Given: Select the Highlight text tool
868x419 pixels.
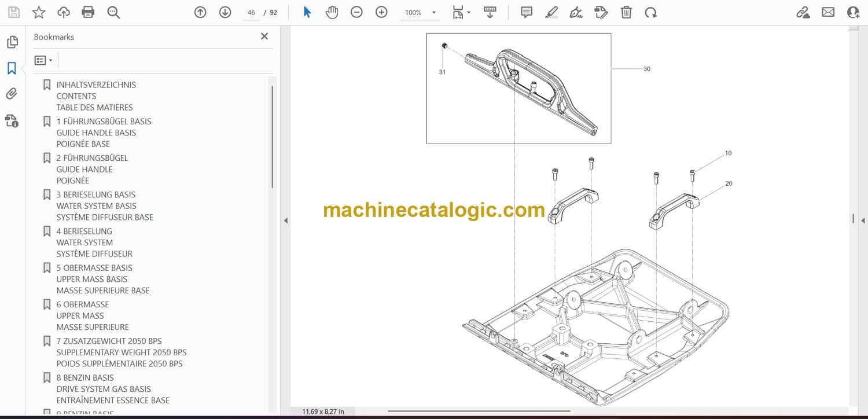Looking at the screenshot, I should 551,12.
